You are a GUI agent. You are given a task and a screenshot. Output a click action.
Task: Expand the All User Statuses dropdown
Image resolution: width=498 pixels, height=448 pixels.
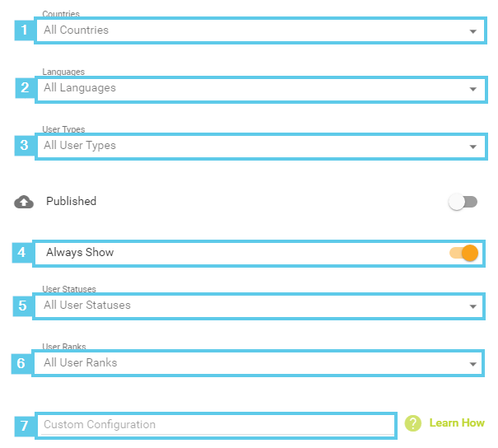click(258, 306)
